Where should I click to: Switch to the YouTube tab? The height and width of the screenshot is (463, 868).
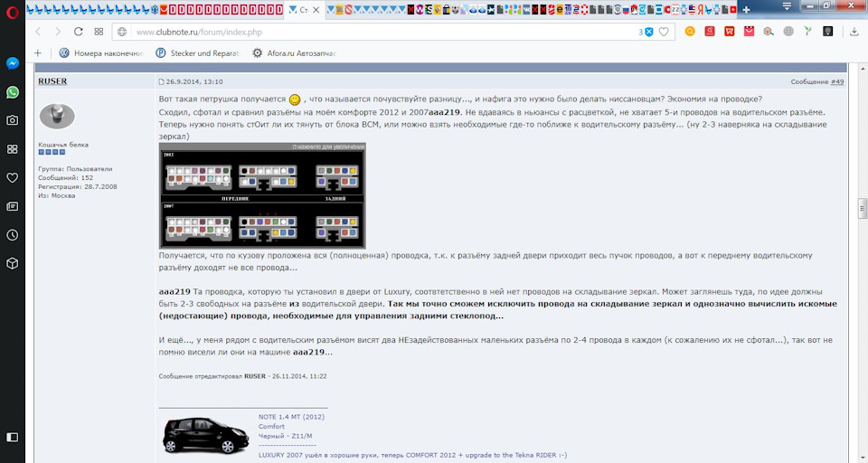coord(733,9)
